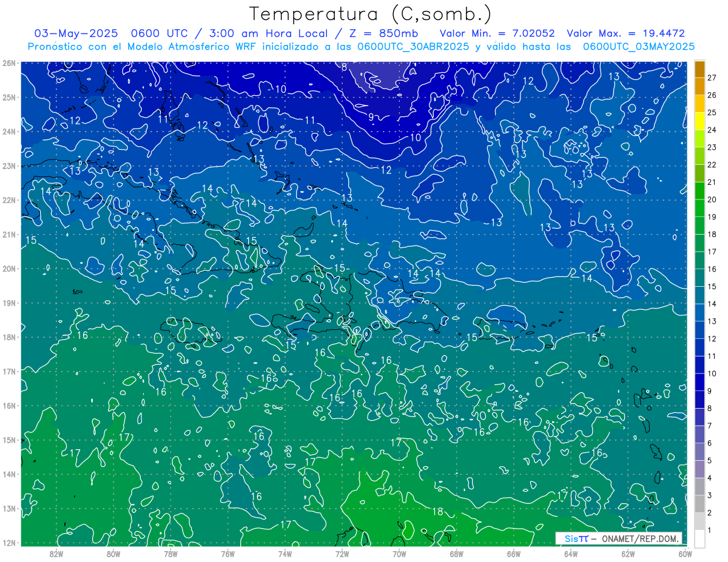Click the light gray swatch between legend values 1 and 2
Viewport: 728px width, 562px height.
(x=700, y=521)
